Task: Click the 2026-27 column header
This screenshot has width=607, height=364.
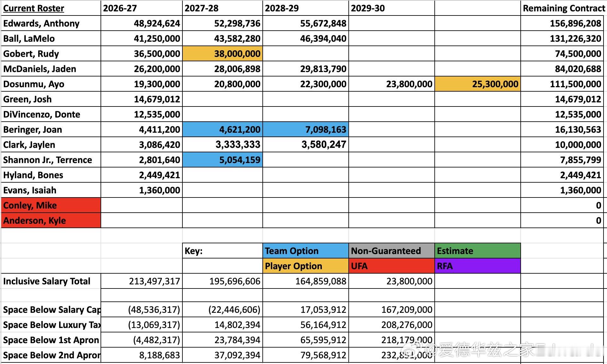Action: 142,8
